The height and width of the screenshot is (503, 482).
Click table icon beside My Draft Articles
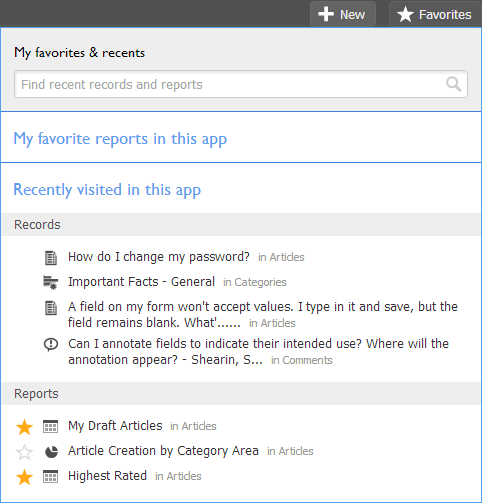click(51, 426)
